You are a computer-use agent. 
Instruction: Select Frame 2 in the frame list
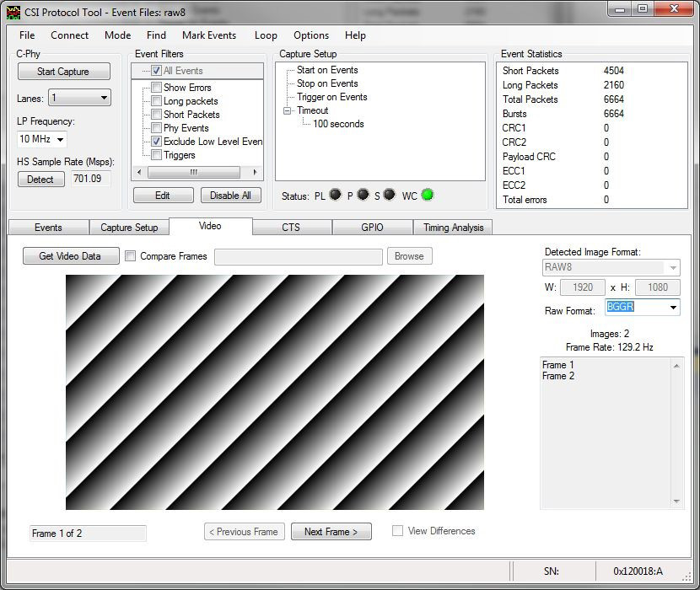(558, 376)
